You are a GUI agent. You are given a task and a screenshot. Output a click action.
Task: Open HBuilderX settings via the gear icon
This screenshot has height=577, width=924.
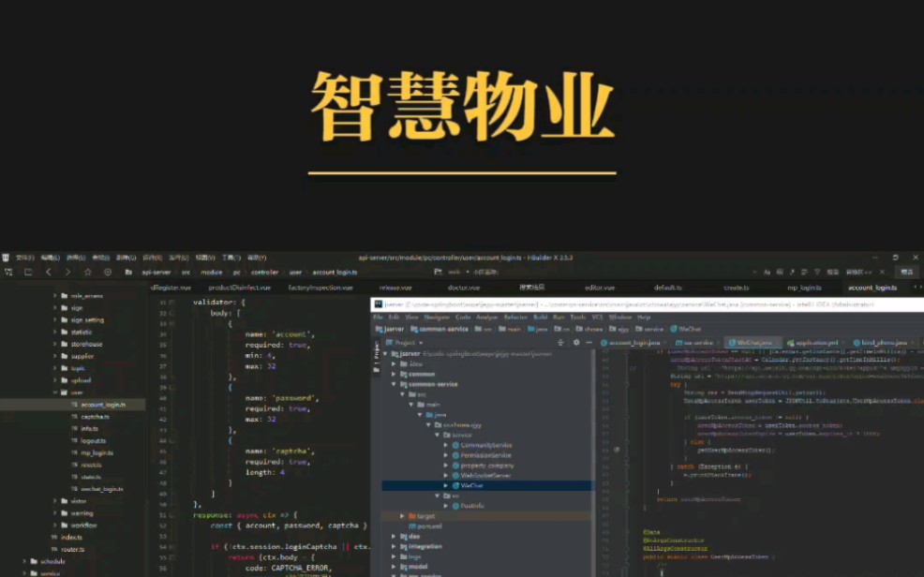(x=108, y=272)
